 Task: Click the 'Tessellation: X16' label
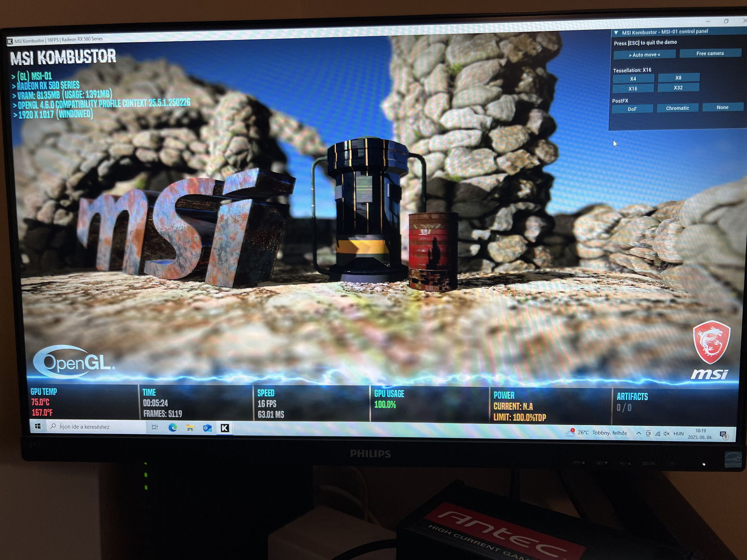(x=632, y=70)
